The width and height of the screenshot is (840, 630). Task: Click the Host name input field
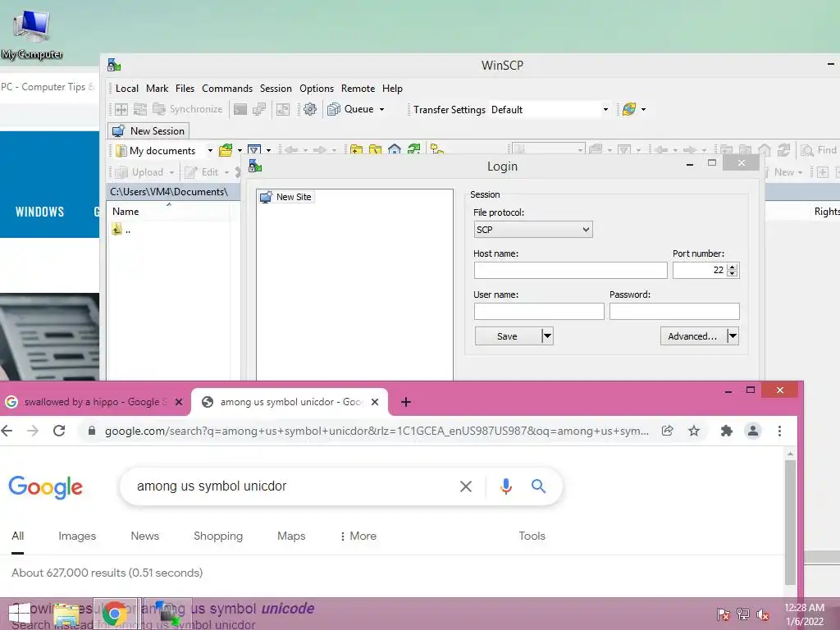571,271
